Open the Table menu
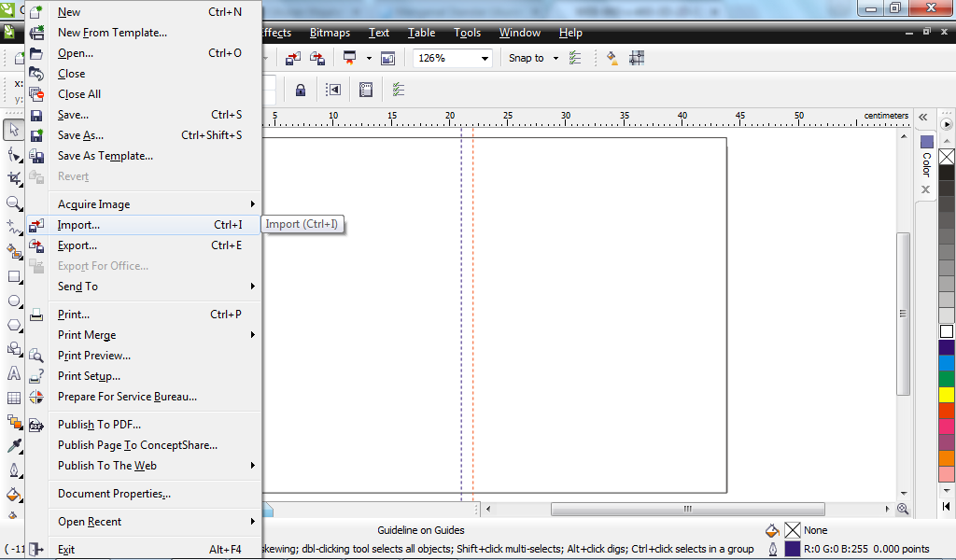 point(421,33)
